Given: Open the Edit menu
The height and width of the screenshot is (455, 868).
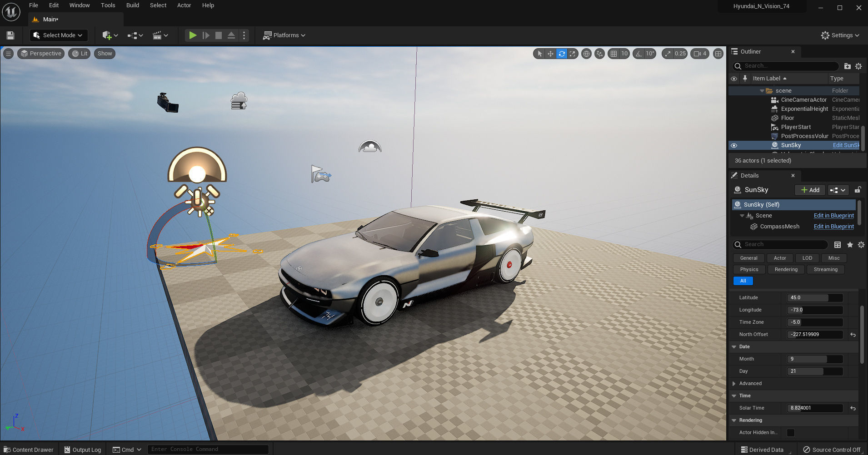Looking at the screenshot, I should [54, 5].
